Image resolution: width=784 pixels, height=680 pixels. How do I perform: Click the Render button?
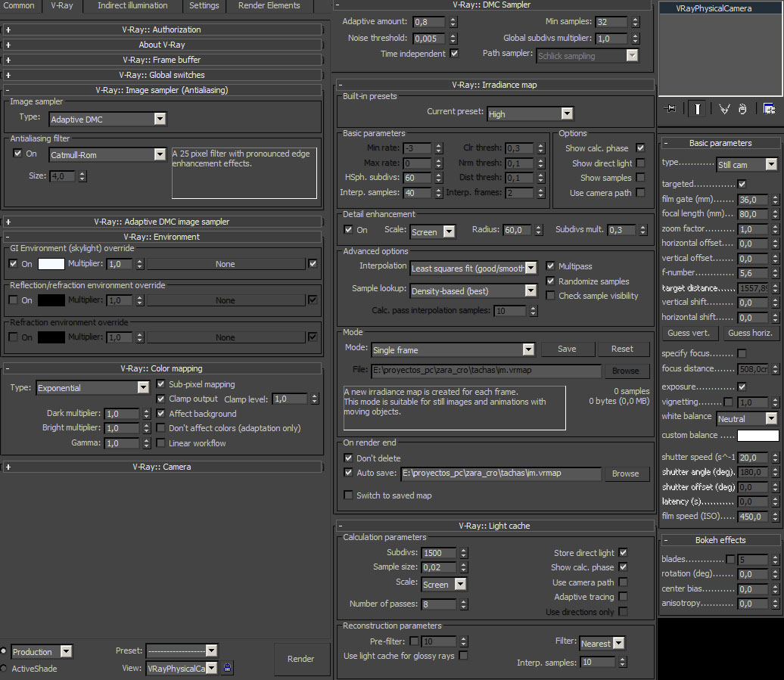(301, 659)
